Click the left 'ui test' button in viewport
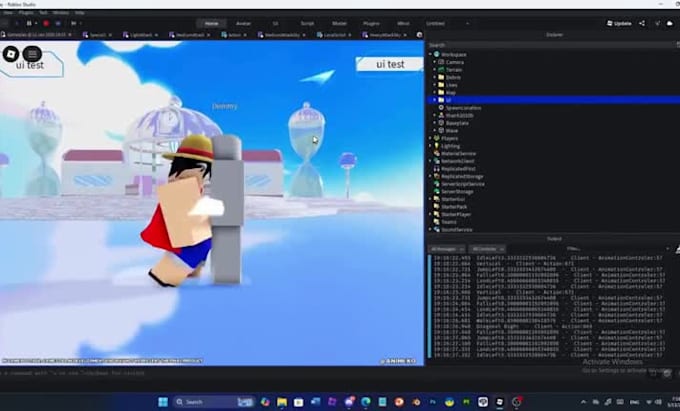Image resolution: width=680 pixels, height=411 pixels. click(x=31, y=65)
